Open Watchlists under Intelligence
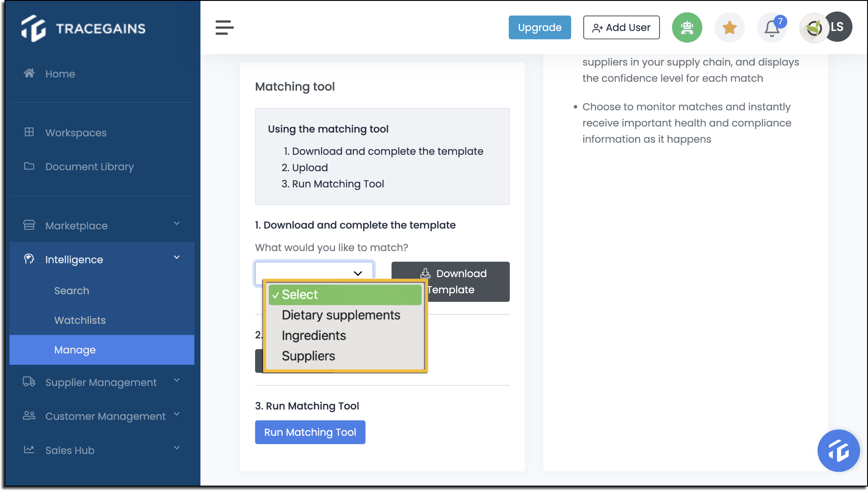The height and width of the screenshot is (491, 868). 80,320
